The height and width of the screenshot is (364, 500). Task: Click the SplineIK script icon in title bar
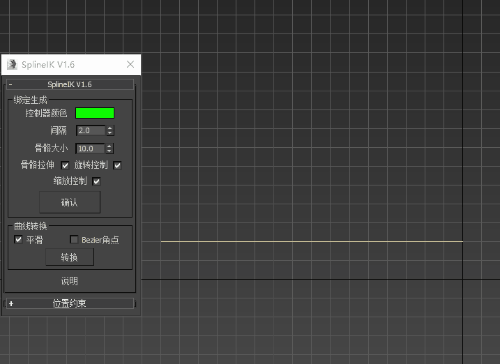(x=12, y=64)
